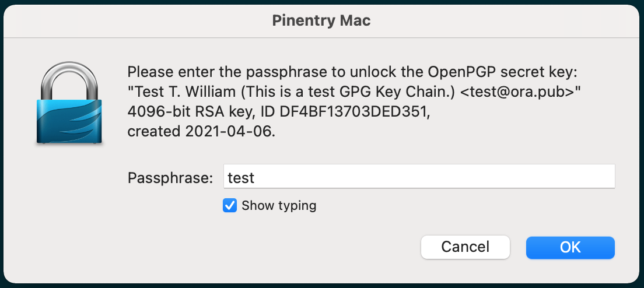Click the blue padlock body

coord(69,121)
